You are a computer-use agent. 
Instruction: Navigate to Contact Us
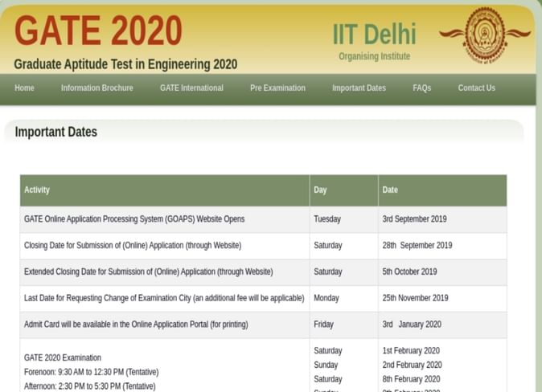(x=476, y=88)
